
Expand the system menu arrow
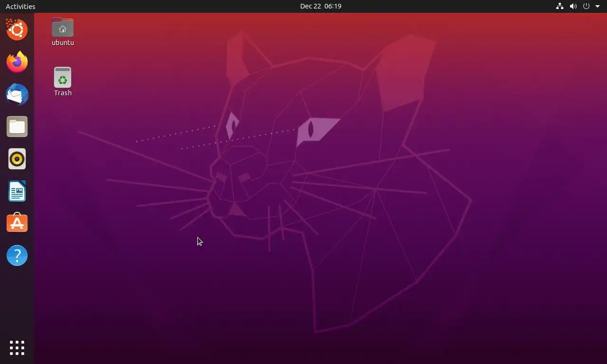click(598, 6)
